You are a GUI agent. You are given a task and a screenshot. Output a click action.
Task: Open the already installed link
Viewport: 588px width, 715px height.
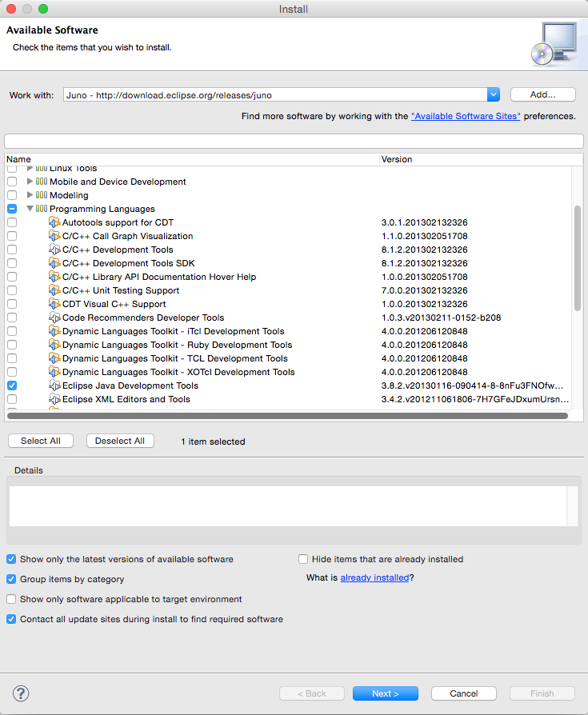(x=374, y=577)
